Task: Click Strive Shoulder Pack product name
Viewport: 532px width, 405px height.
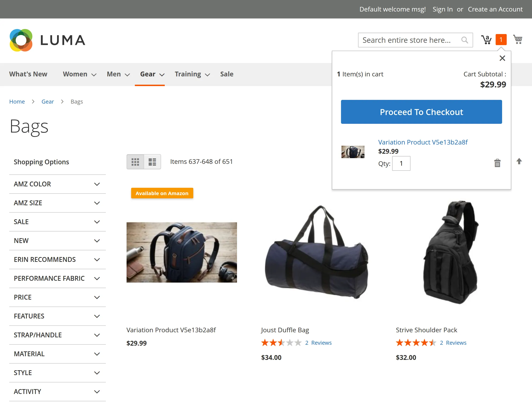Action: coord(426,330)
